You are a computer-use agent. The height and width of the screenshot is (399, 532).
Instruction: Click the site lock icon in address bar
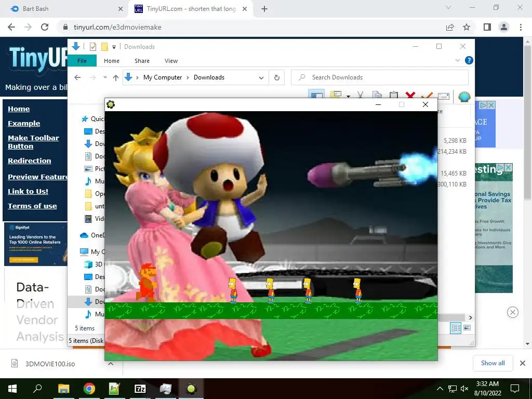coord(65,27)
